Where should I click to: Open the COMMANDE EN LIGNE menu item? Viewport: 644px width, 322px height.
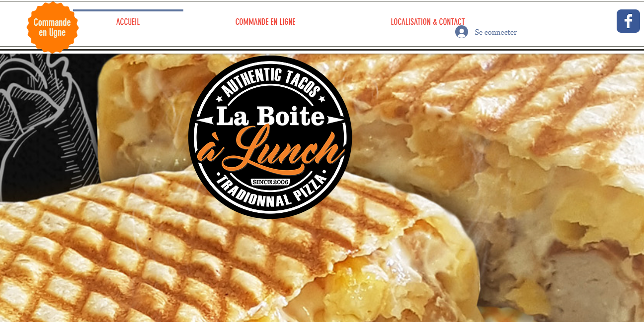(265, 22)
